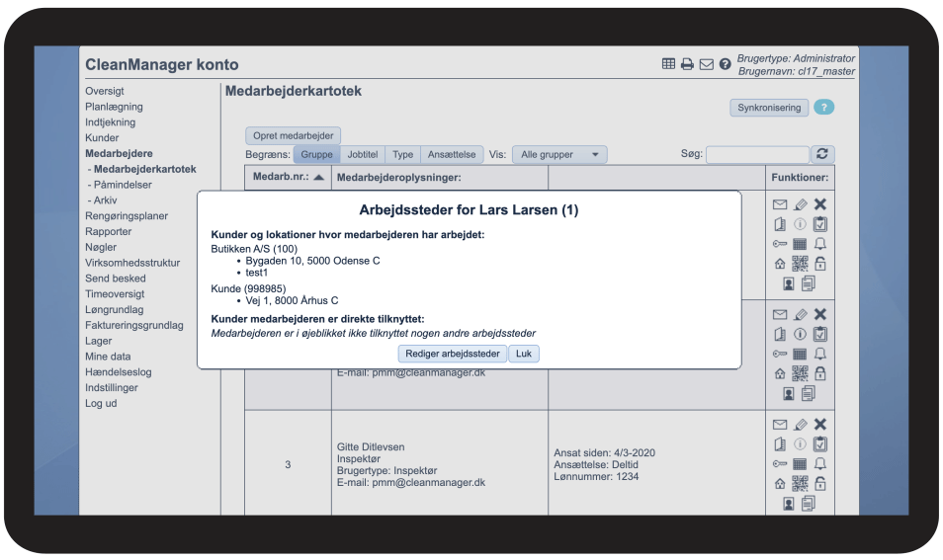Click the closed padlock icon in shaded row

(x=819, y=373)
